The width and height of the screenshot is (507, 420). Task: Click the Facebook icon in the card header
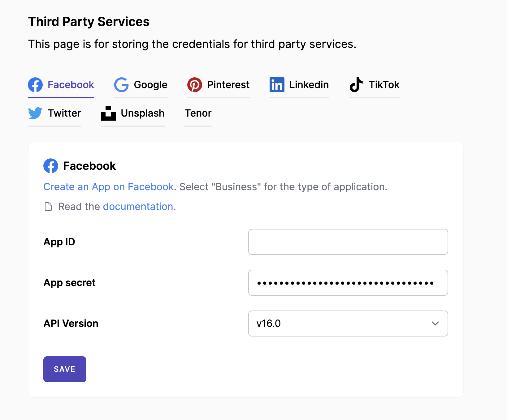(51, 166)
